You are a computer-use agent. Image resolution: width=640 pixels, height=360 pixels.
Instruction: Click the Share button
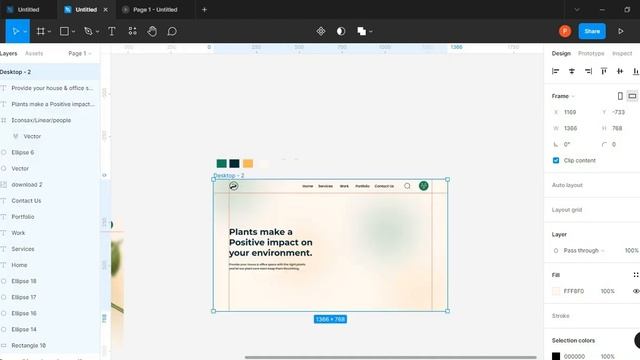(592, 31)
